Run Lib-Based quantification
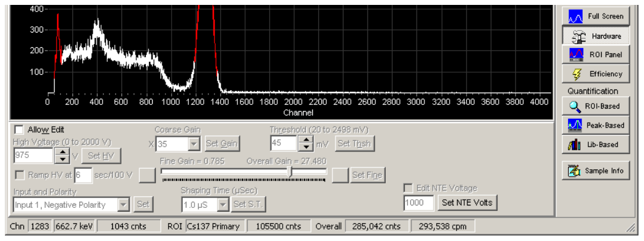This screenshot has width=644, height=241. pos(596,145)
